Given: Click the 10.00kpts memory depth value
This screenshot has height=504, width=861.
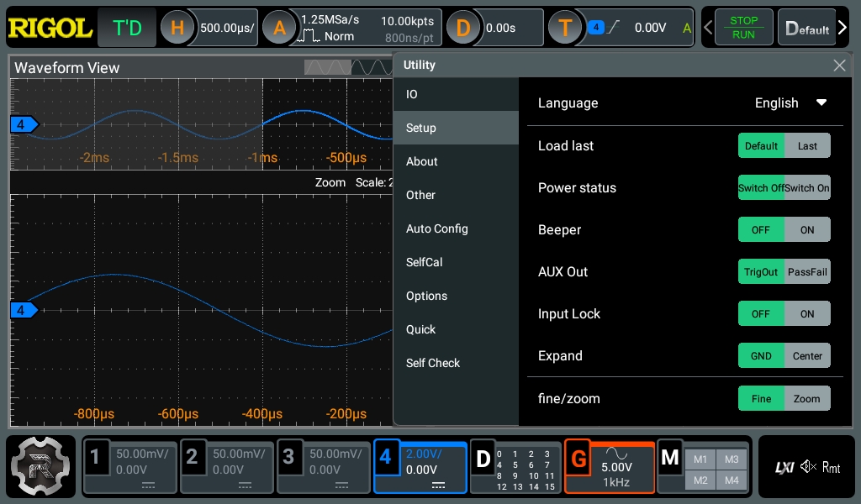Looking at the screenshot, I should [407, 21].
